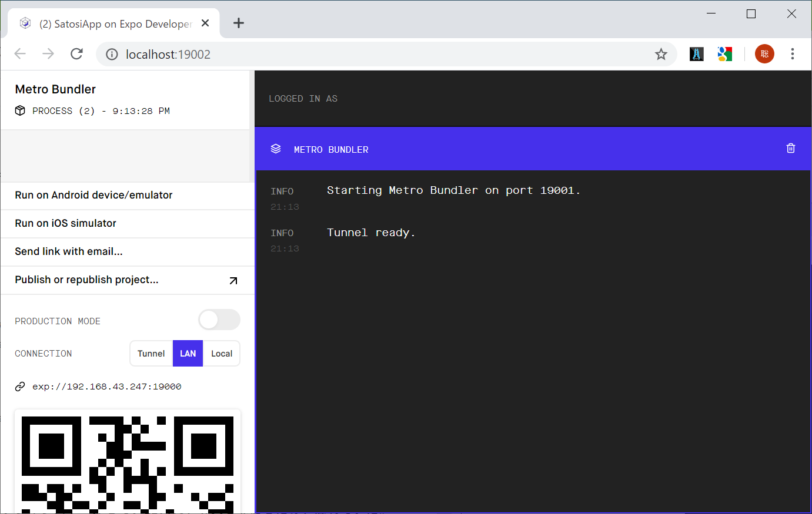Click the link icon beside the exp:// URL
The width and height of the screenshot is (812, 514).
20,387
